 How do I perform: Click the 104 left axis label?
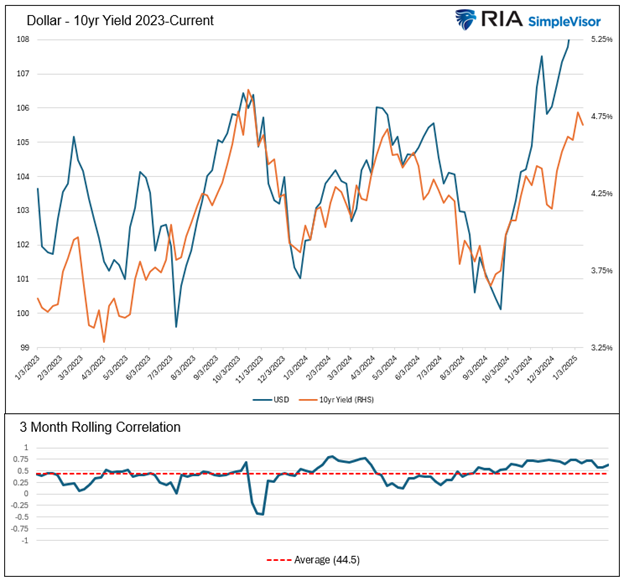(x=23, y=177)
